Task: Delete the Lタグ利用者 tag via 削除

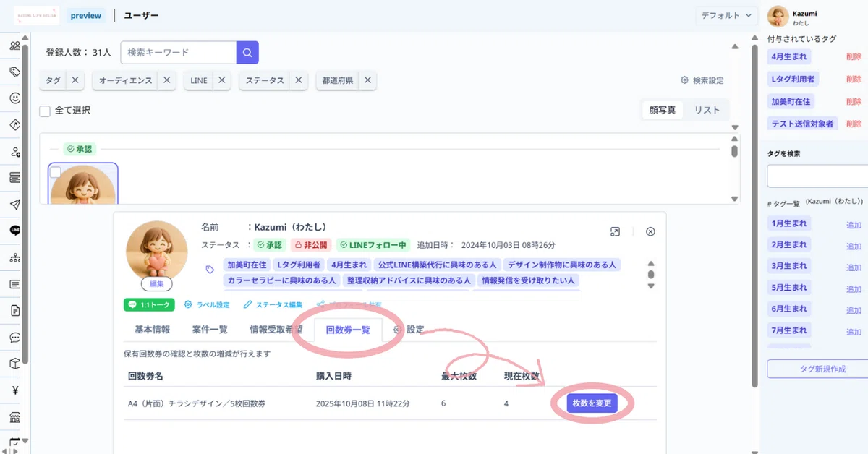Action: 854,79
